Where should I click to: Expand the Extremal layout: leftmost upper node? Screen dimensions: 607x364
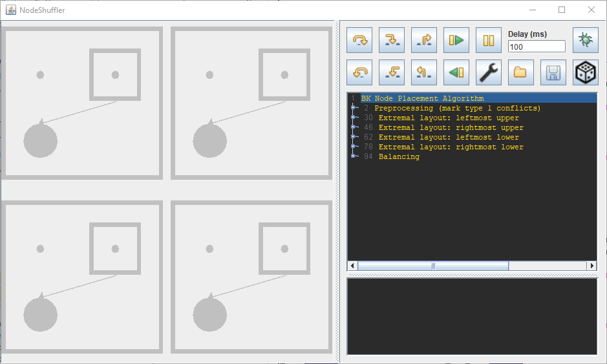point(354,118)
